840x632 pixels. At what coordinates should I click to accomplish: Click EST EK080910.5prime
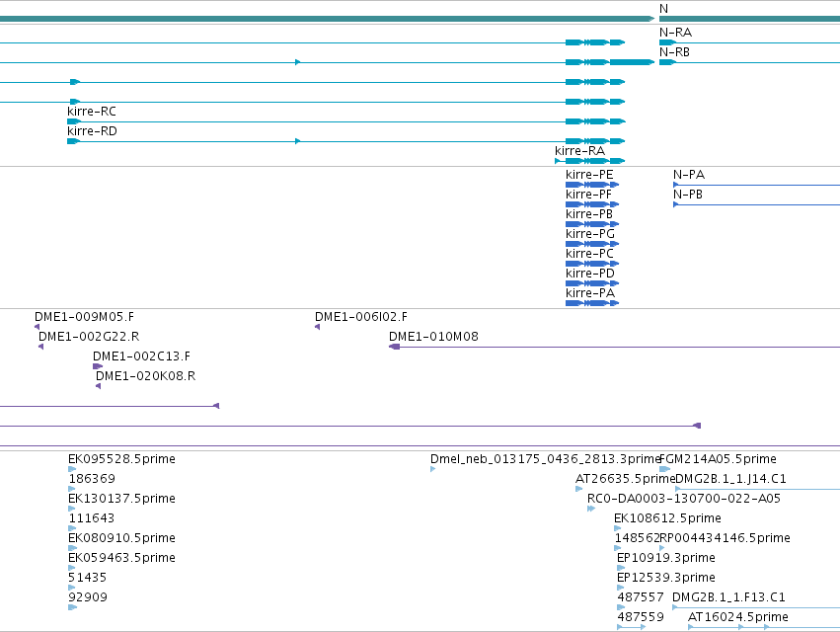coord(121,538)
